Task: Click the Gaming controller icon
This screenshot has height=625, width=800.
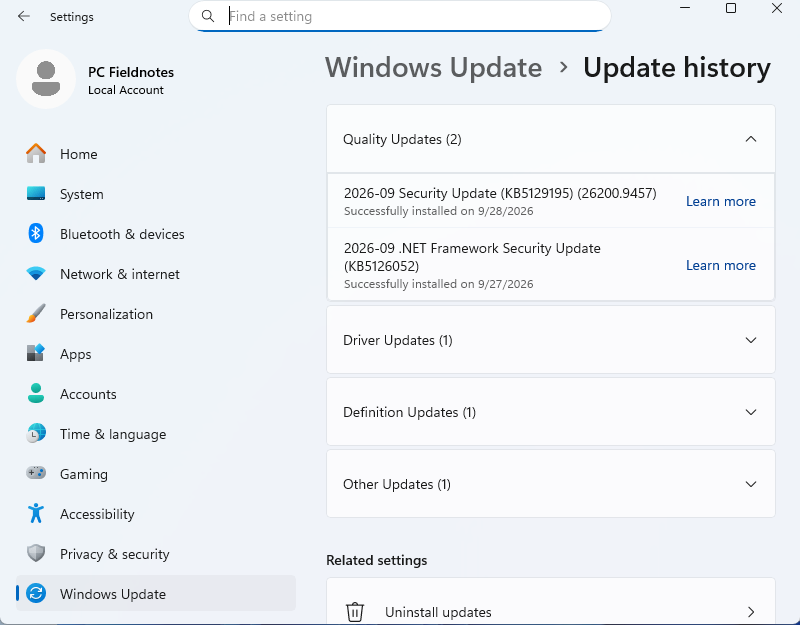Action: tap(36, 473)
